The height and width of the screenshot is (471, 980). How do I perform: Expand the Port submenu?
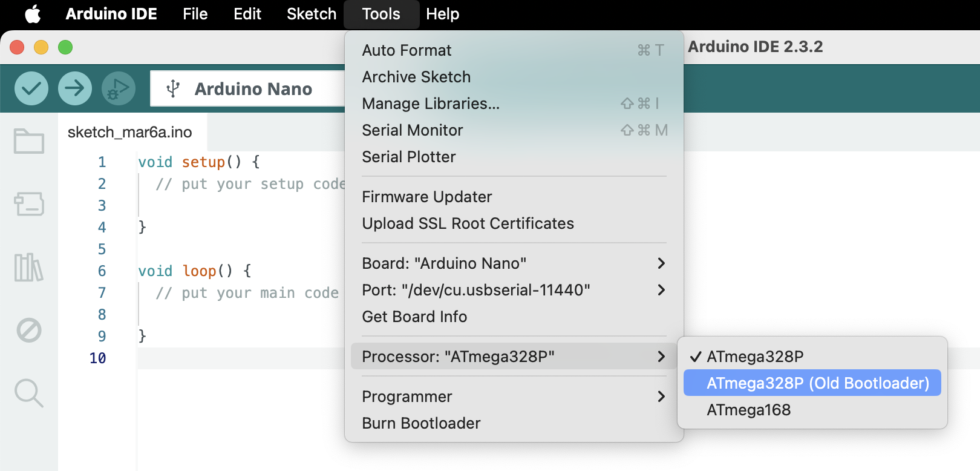[514, 290]
